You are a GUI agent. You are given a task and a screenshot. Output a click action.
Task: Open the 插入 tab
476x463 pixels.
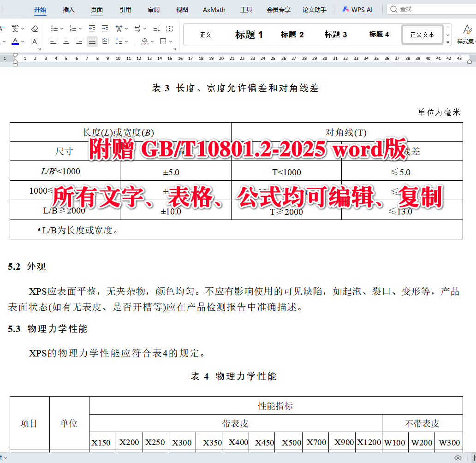coord(68,10)
